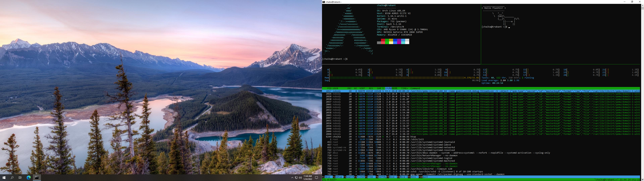Image resolution: width=644 pixels, height=181 pixels.
Task: Click F7 Nice - in htop
Action: pyautogui.click(x=392, y=177)
